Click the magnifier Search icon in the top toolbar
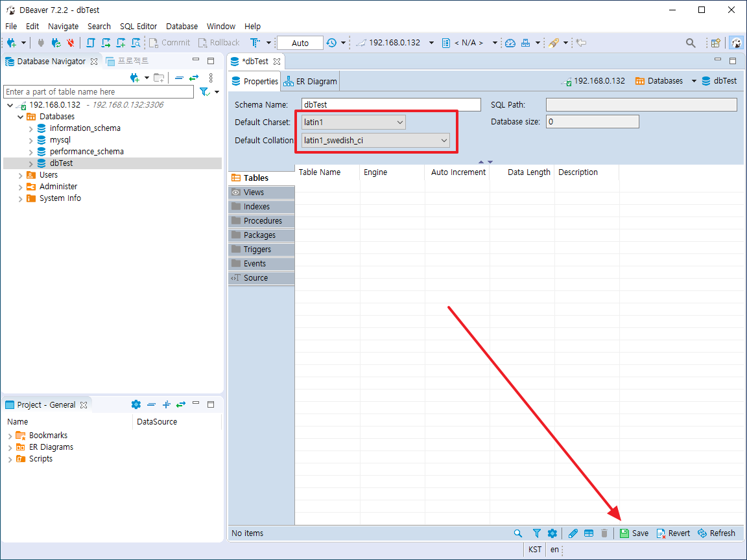The image size is (747, 560). click(x=691, y=43)
